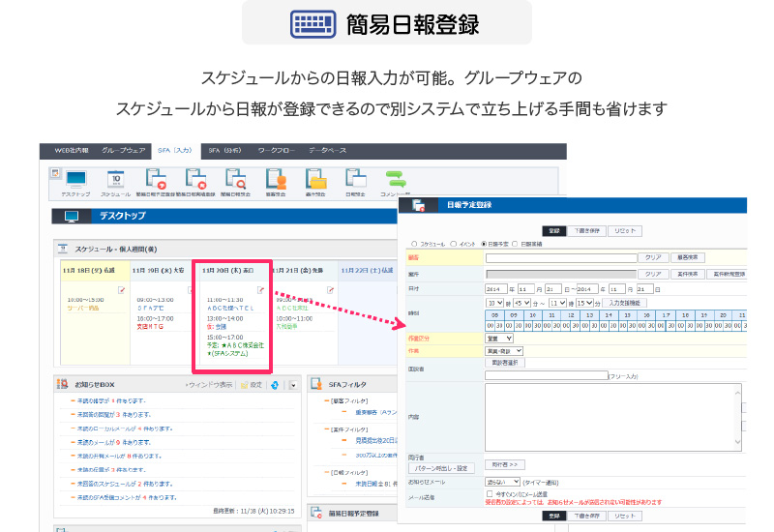Select the スケジュール radio button
Image resolution: width=774 pixels, height=532 pixels.
coord(415,245)
